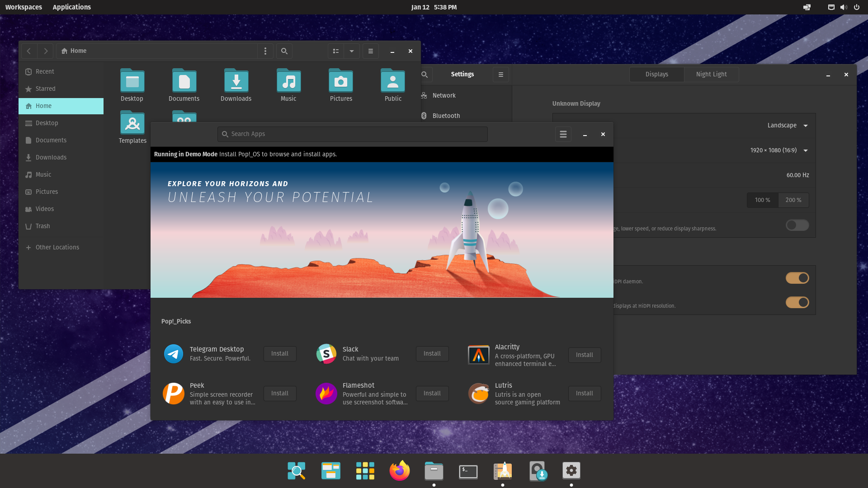Open the Documents folder icon in Files
This screenshot has width=868, height=488.
[x=184, y=81]
